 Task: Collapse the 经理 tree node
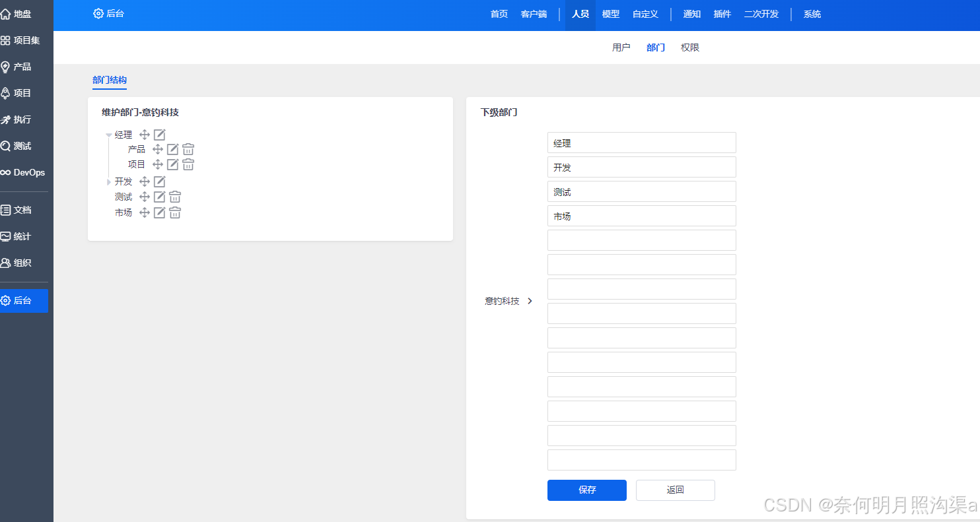coord(109,135)
